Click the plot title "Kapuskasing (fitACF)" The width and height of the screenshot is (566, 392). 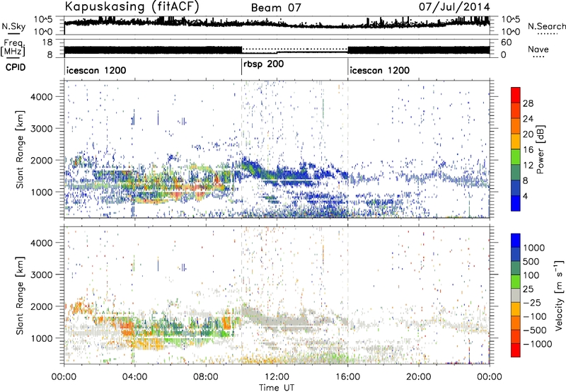[132, 6]
